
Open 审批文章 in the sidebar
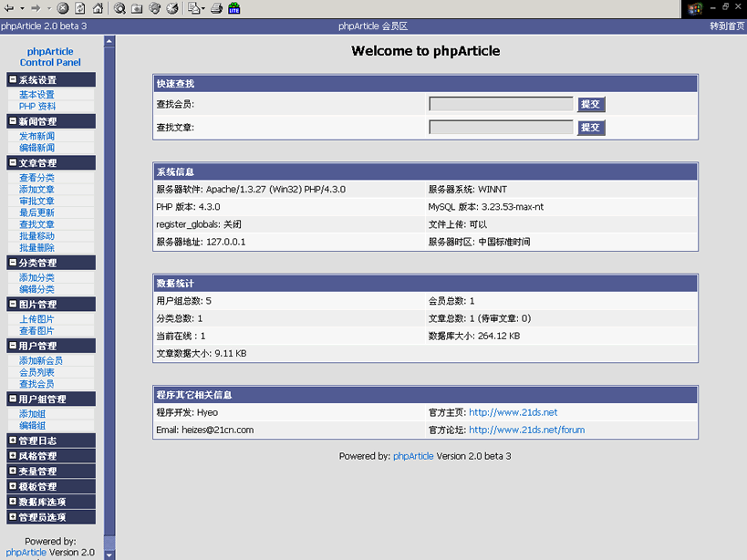tap(36, 201)
